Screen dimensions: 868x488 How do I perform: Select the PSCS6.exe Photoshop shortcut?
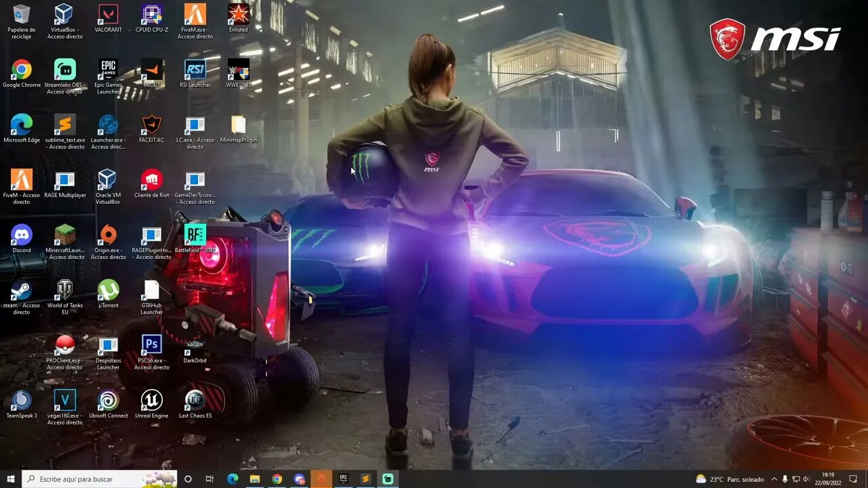152,352
